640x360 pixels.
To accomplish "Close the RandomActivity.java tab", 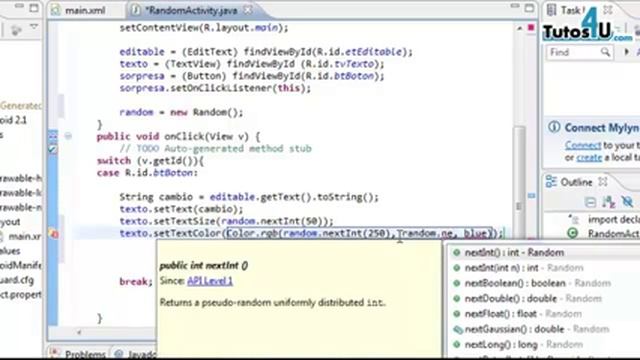I will click(248, 10).
